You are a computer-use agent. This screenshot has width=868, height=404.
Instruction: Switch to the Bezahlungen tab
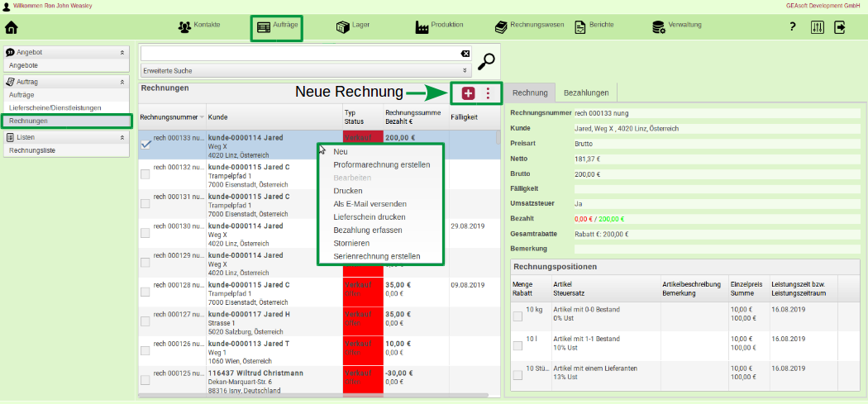coord(586,93)
